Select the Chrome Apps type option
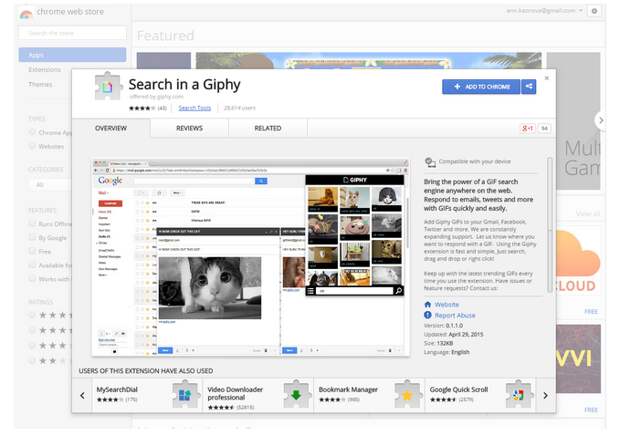The width and height of the screenshot is (620, 436). (x=32, y=132)
